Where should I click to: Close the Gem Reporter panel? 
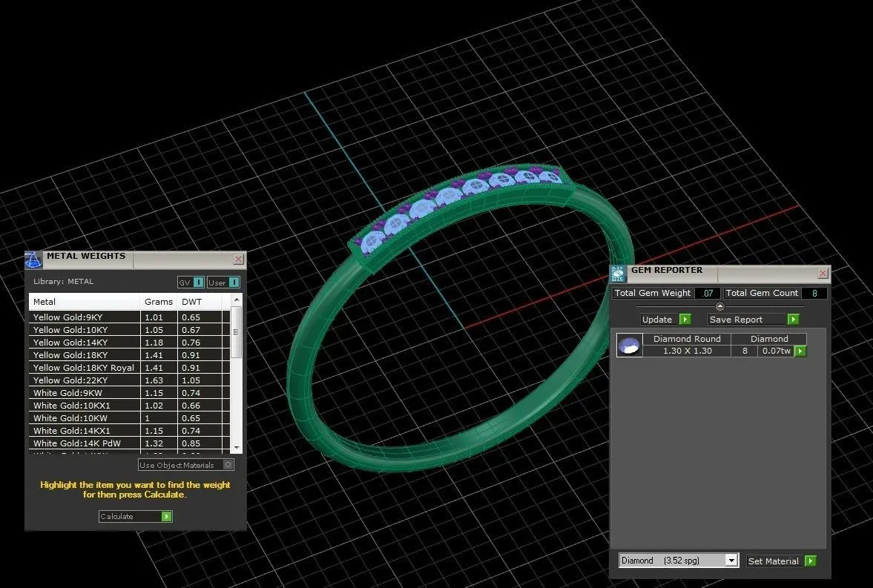[x=823, y=274]
